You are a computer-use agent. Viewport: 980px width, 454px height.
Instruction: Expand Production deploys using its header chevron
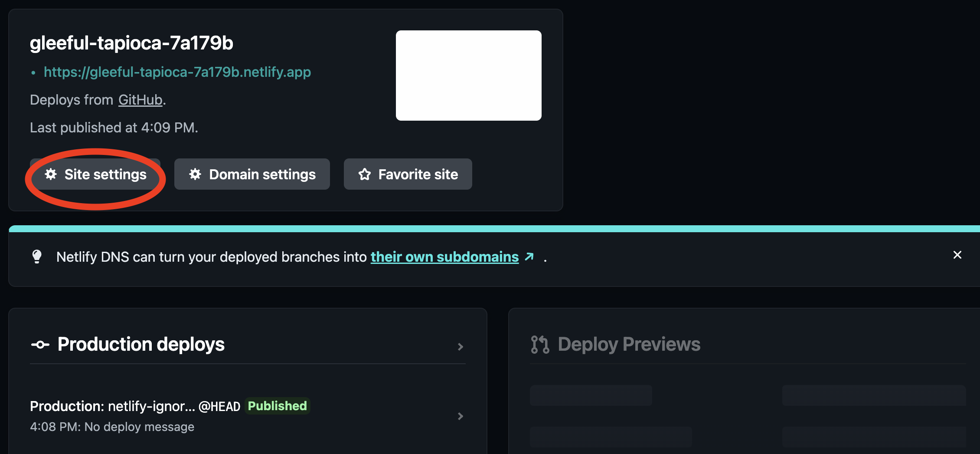[461, 346]
